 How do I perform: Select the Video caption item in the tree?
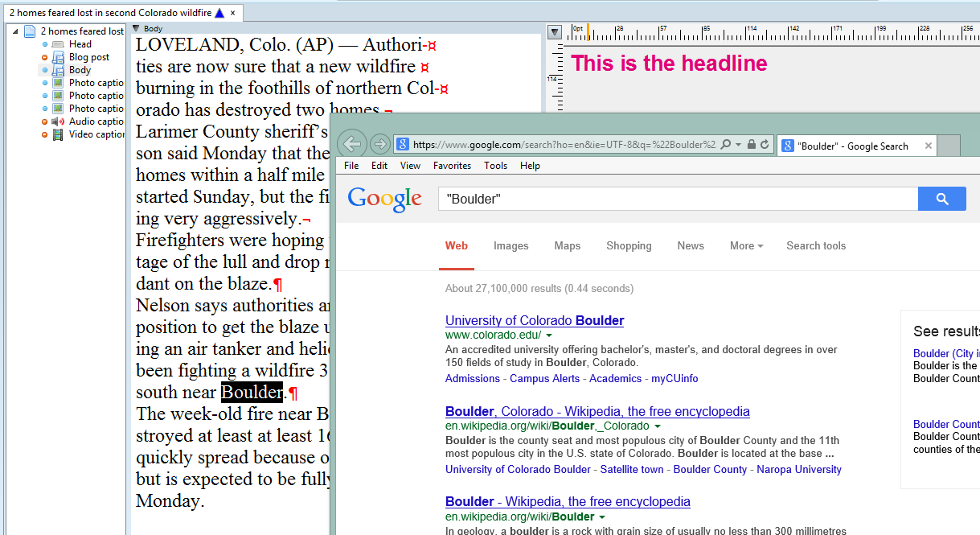(x=96, y=134)
